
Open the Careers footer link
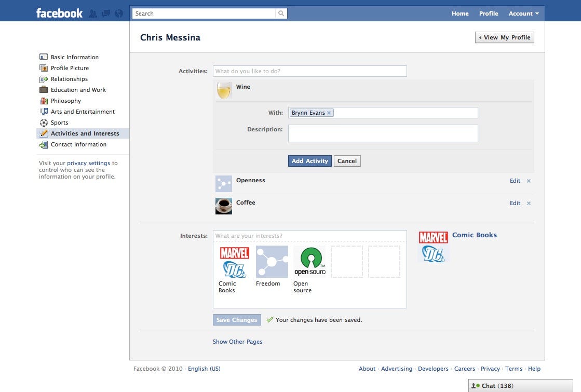click(465, 369)
